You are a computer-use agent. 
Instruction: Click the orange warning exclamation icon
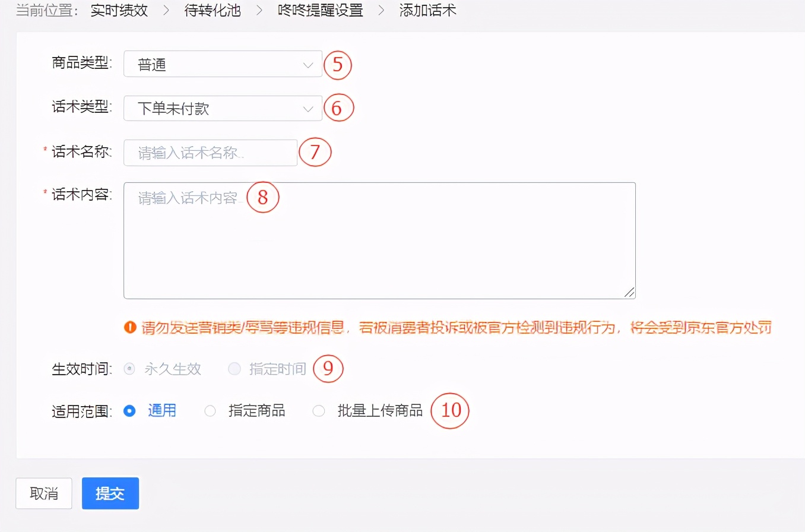pyautogui.click(x=130, y=327)
